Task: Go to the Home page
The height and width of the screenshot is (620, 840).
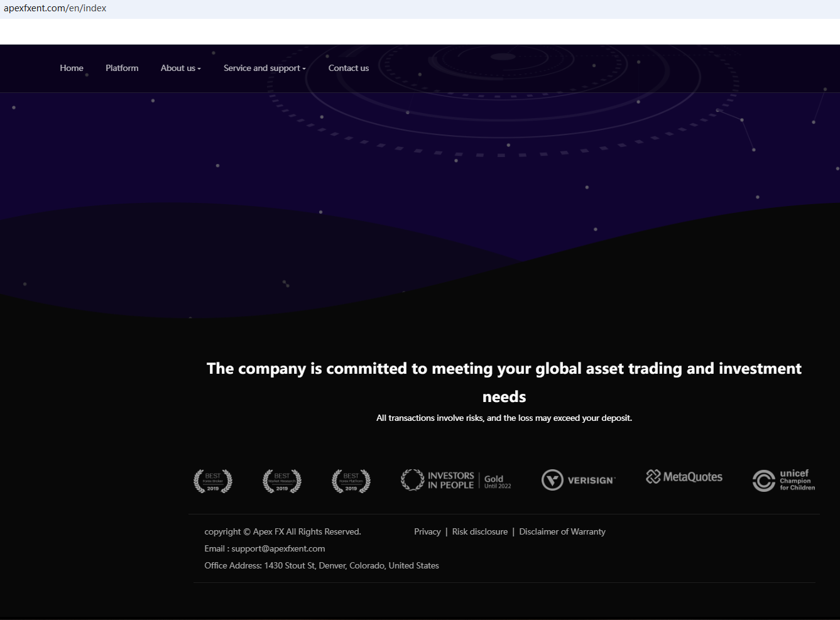Action: coord(72,68)
